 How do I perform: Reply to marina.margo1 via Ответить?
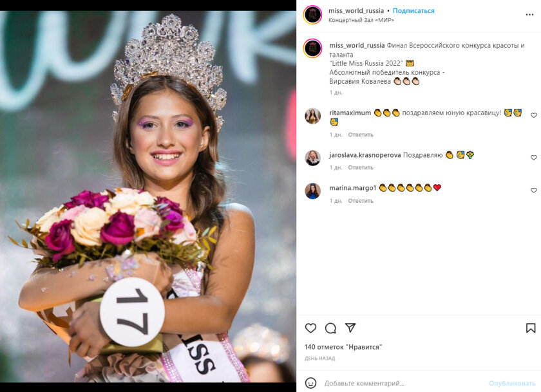tap(361, 201)
